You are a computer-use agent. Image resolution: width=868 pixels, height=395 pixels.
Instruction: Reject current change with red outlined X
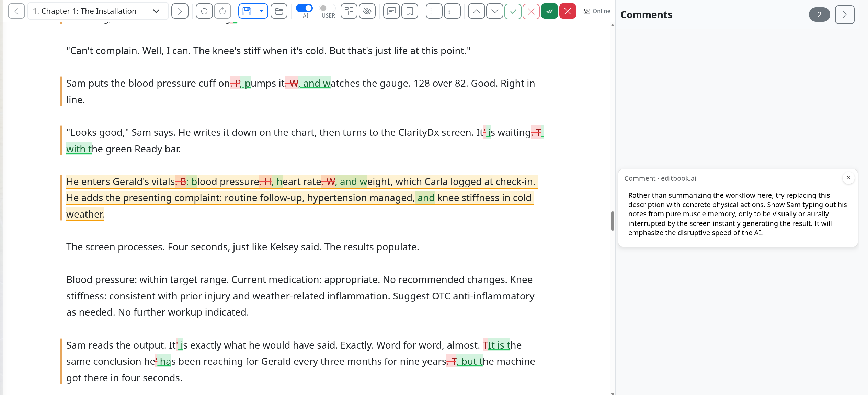click(x=531, y=11)
